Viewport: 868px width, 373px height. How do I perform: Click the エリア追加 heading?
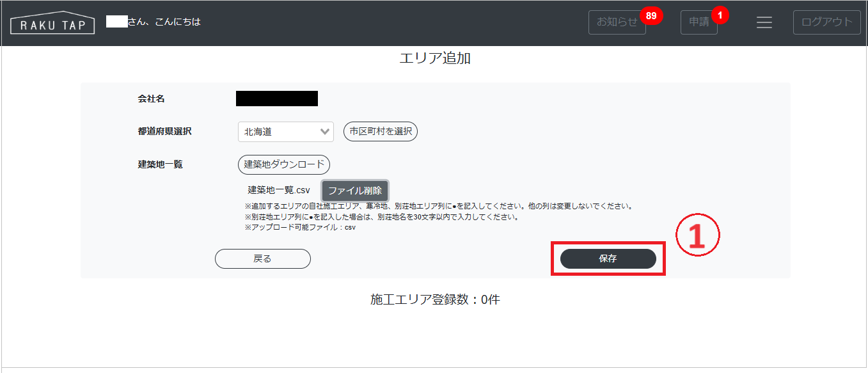pyautogui.click(x=435, y=58)
